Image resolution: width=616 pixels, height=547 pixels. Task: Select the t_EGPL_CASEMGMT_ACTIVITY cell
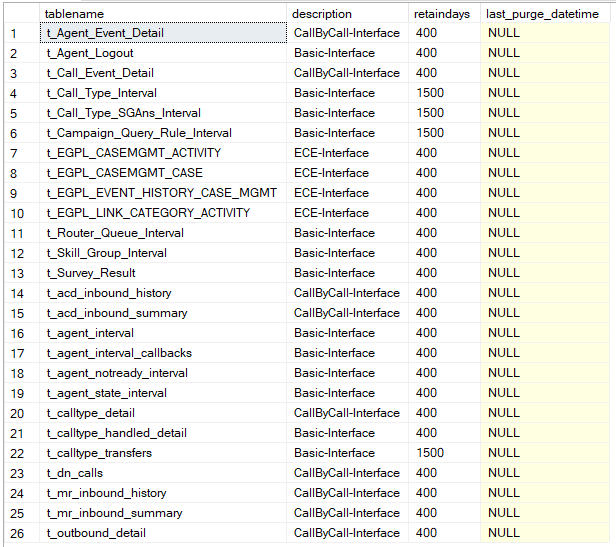163,153
